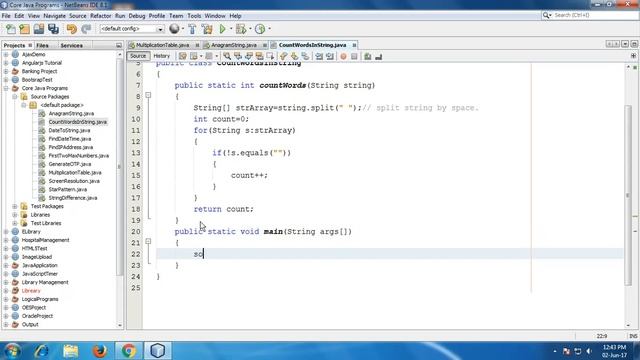Image resolution: width=640 pixels, height=360 pixels.
Task: Open Chrome from the taskbar
Action: pos(128,351)
